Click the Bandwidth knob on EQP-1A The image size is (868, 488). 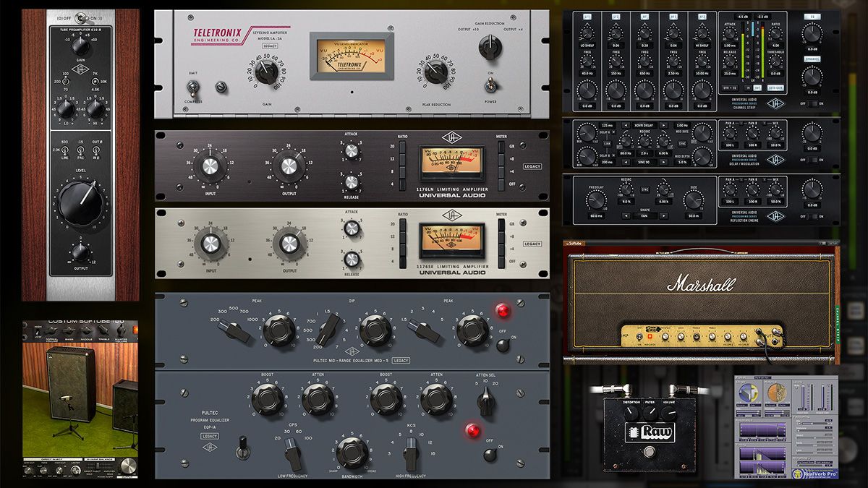click(351, 452)
